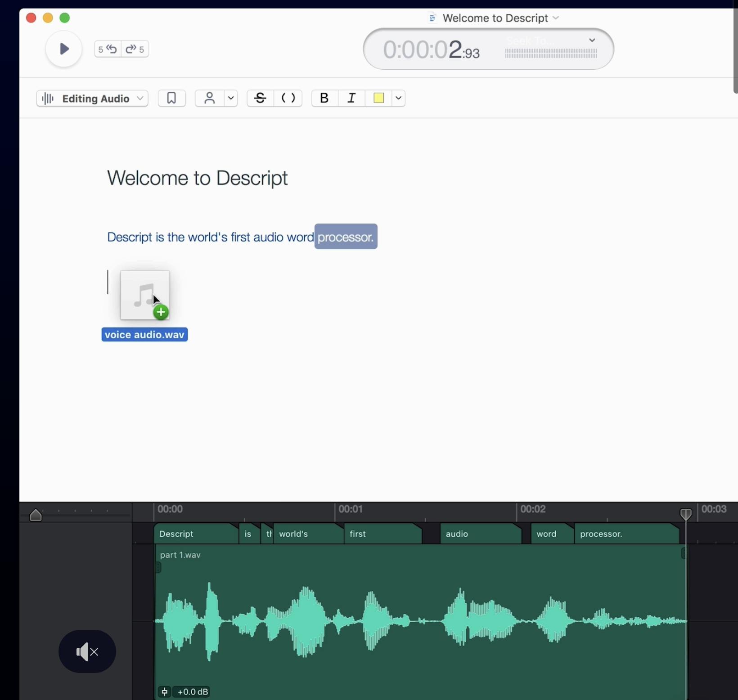Click the 'voice audio.wav' file label
Image resolution: width=738 pixels, height=700 pixels.
click(144, 335)
